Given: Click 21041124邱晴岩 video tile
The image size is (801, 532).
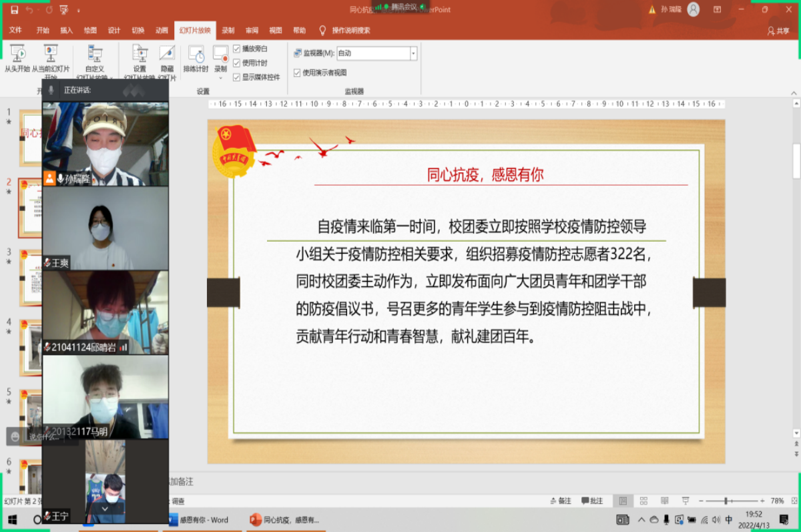Looking at the screenshot, I should click(105, 312).
